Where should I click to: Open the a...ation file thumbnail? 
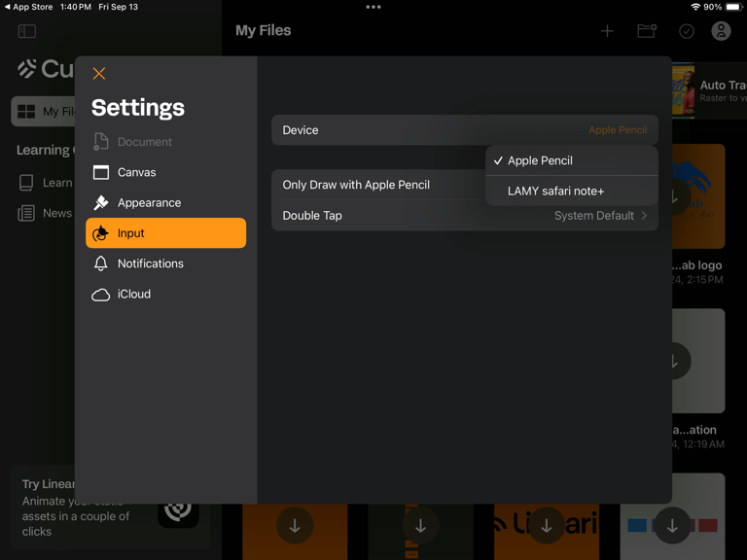click(698, 361)
